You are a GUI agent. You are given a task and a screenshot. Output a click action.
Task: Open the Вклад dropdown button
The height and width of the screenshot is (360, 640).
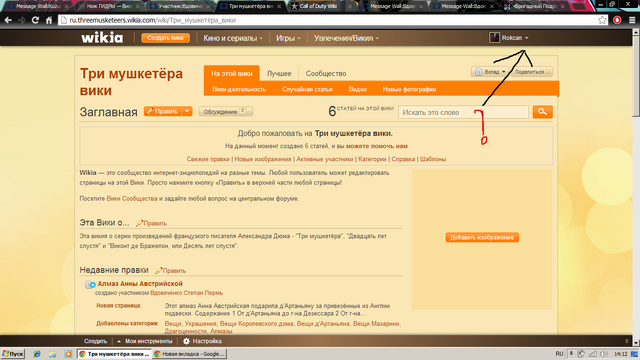point(490,72)
